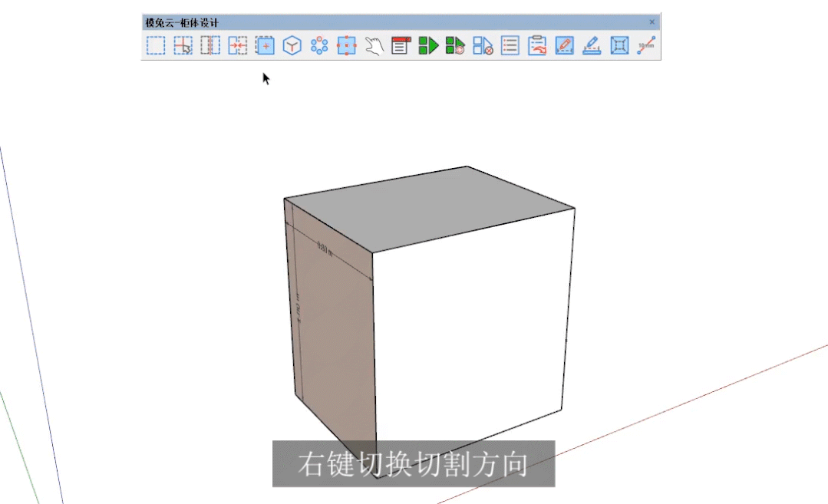Screen dimensions: 828x504
Task: Select the 10mm dimension line tool
Action: (x=646, y=46)
